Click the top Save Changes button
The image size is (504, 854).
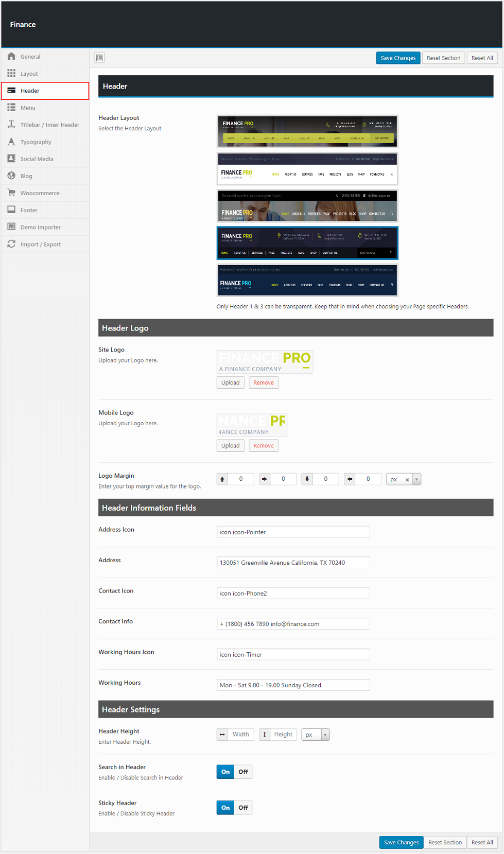click(398, 58)
